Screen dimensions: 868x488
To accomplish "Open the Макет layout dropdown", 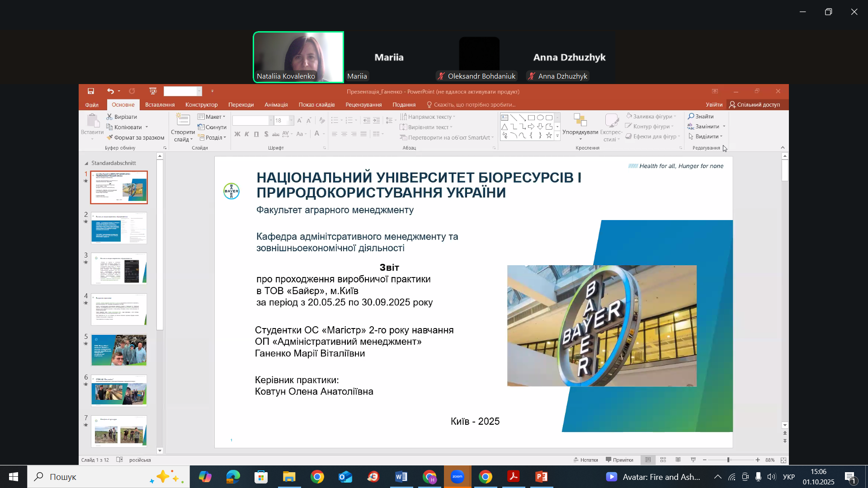I will click(x=212, y=117).
